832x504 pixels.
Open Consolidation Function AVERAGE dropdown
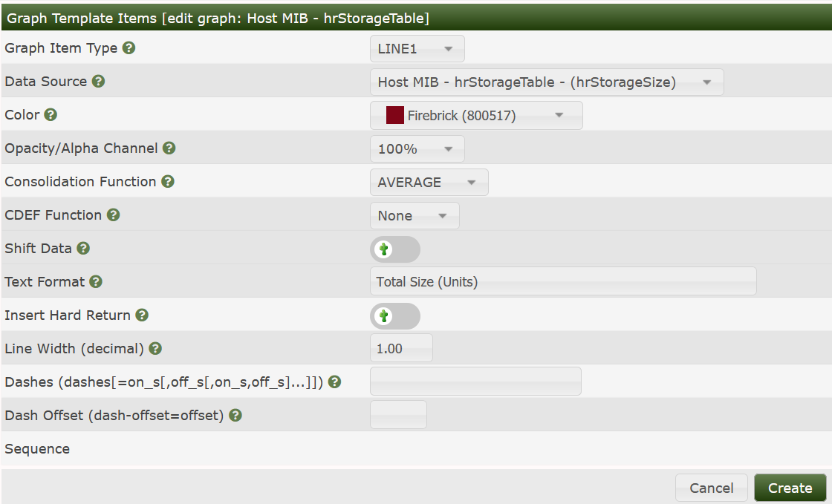pos(429,183)
